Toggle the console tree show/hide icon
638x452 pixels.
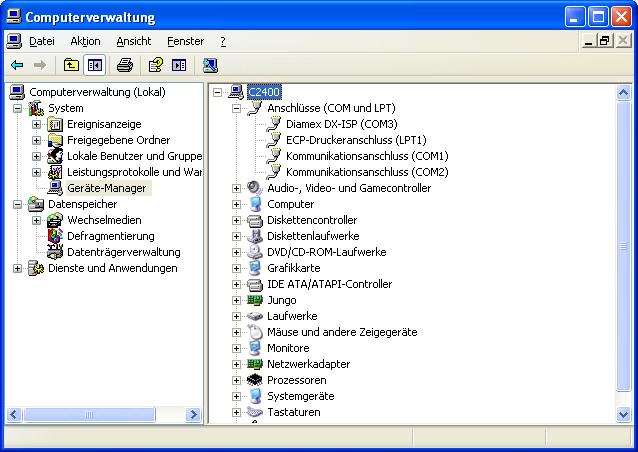[95, 65]
